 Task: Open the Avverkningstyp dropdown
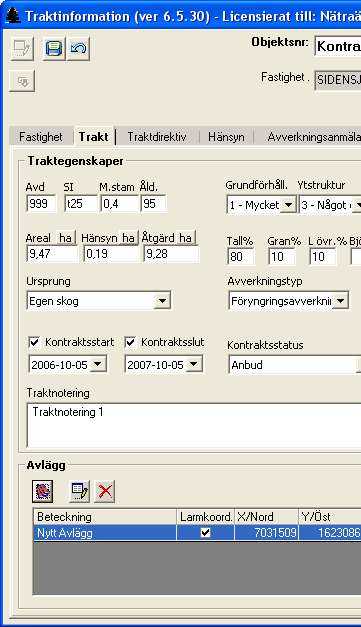[341, 301]
